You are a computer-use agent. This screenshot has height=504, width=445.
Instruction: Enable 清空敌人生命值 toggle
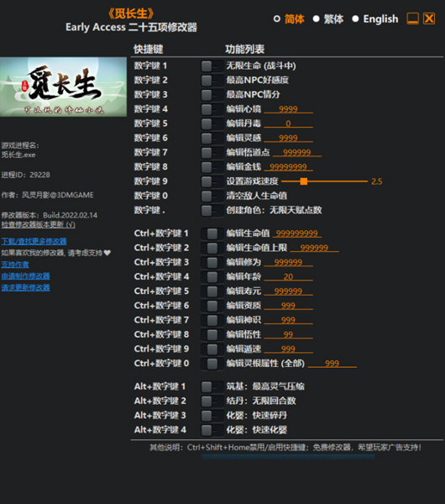[x=212, y=196]
